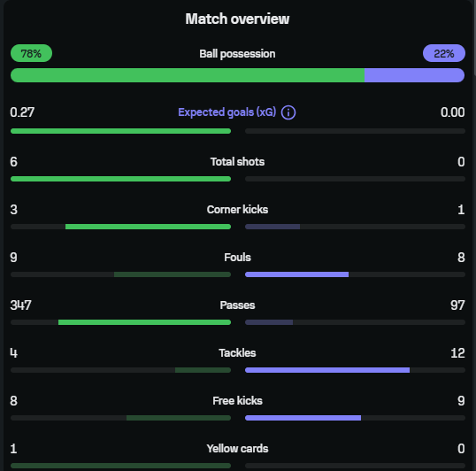Click the Corner kicks label
The height and width of the screenshot is (471, 476).
pos(237,210)
